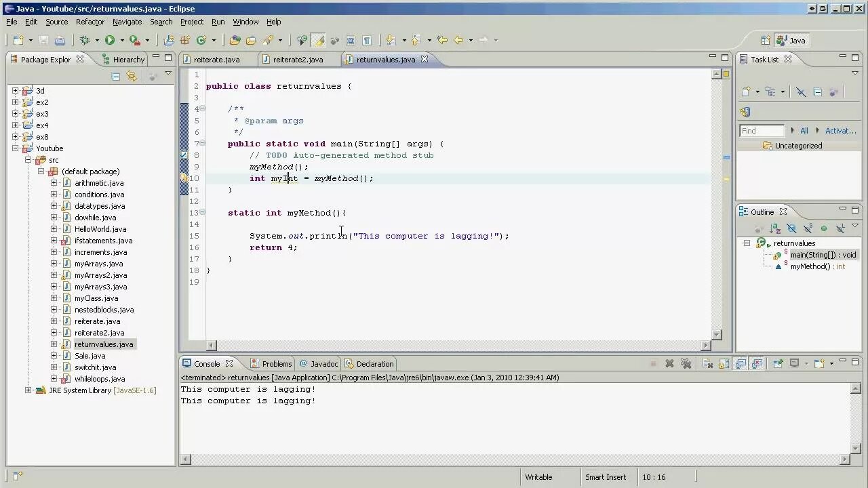
Task: Click Previous Annotation arrow icon
Action: pyautogui.click(x=416, y=41)
